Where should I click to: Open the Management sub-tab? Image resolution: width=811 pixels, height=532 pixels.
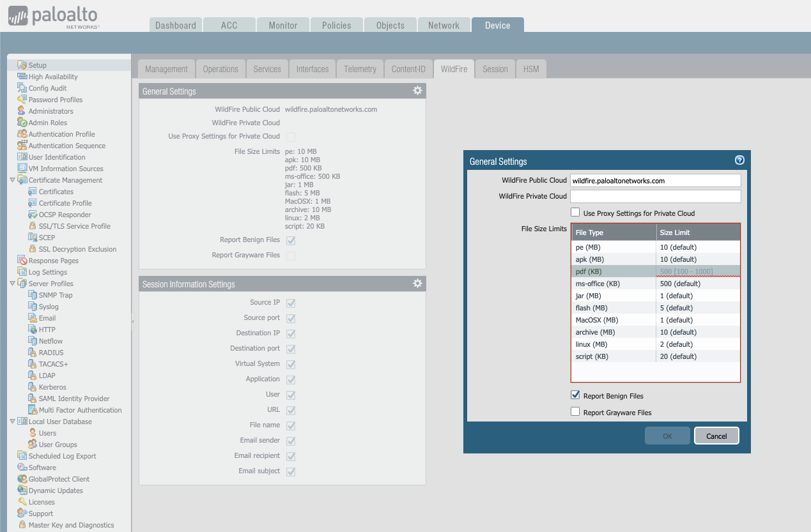pos(166,69)
